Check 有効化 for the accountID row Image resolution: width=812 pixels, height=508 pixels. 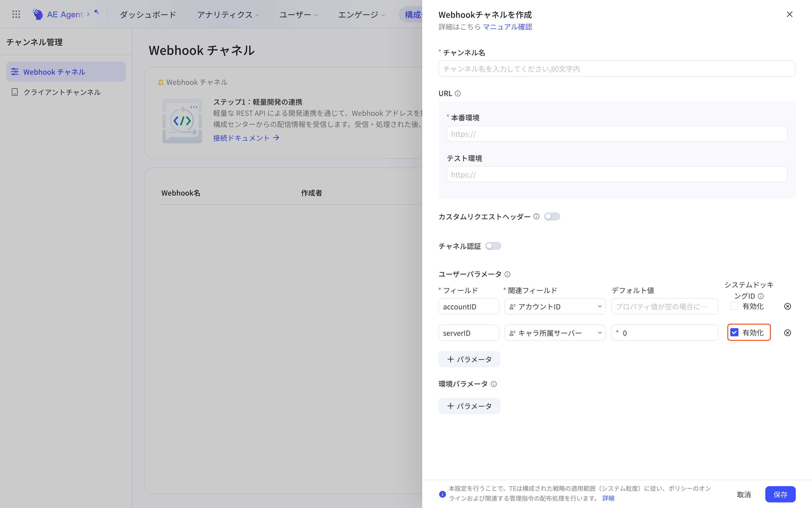734,306
